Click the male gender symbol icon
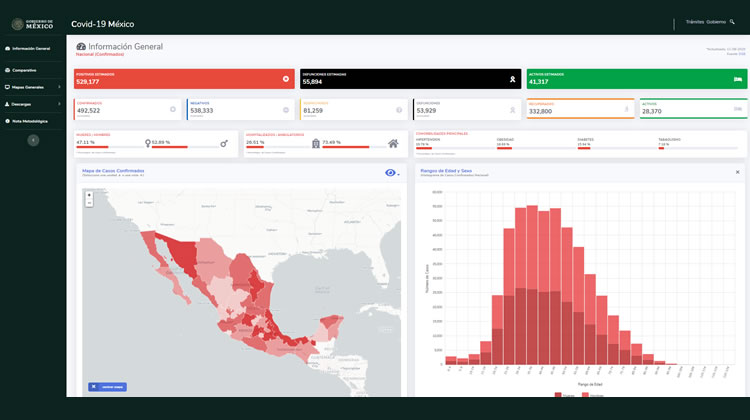 click(224, 144)
